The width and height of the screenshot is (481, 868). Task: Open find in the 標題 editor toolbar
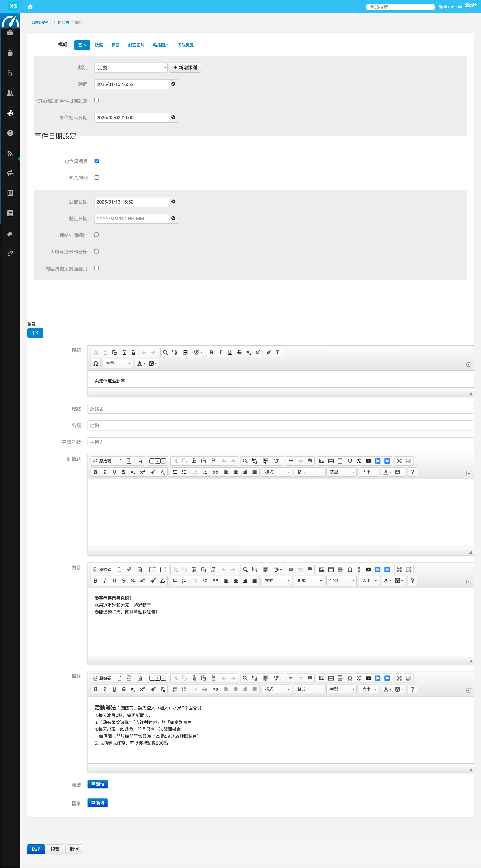(x=165, y=352)
